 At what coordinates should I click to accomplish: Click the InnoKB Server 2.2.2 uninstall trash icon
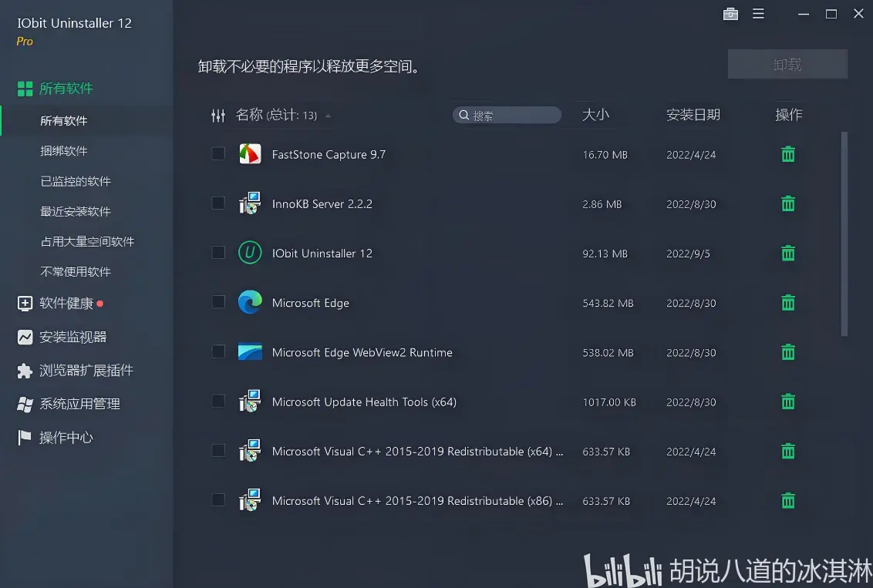coord(788,203)
